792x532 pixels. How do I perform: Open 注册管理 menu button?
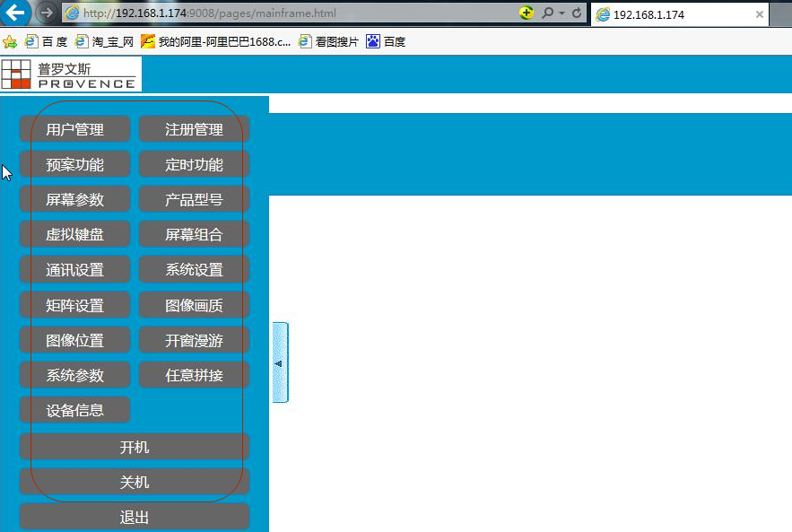[194, 129]
